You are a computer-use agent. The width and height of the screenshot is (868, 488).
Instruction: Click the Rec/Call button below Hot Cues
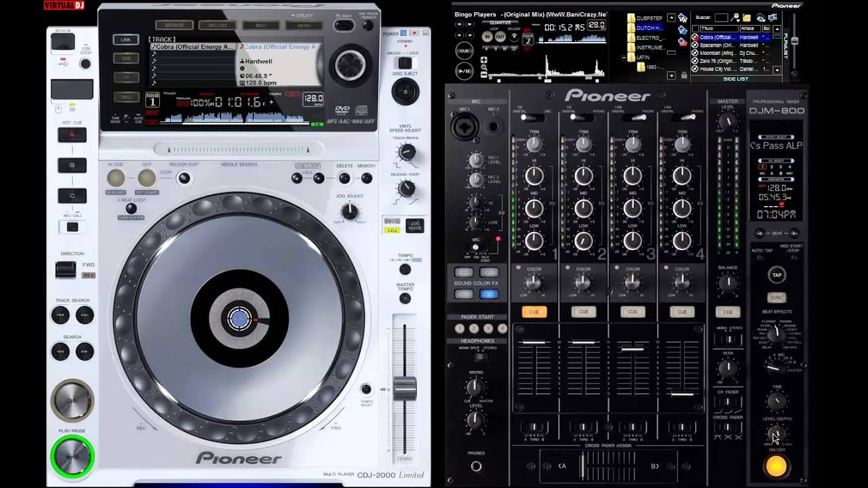(72, 227)
